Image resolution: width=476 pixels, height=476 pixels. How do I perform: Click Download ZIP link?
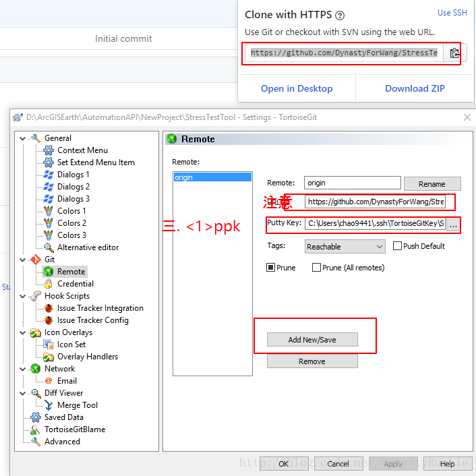click(x=415, y=88)
